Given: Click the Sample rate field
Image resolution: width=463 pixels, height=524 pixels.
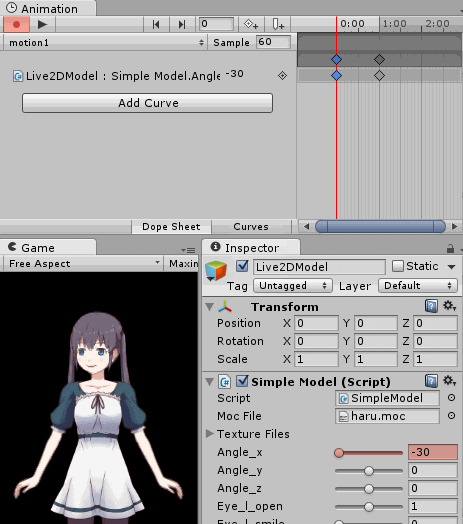Looking at the screenshot, I should [273, 42].
